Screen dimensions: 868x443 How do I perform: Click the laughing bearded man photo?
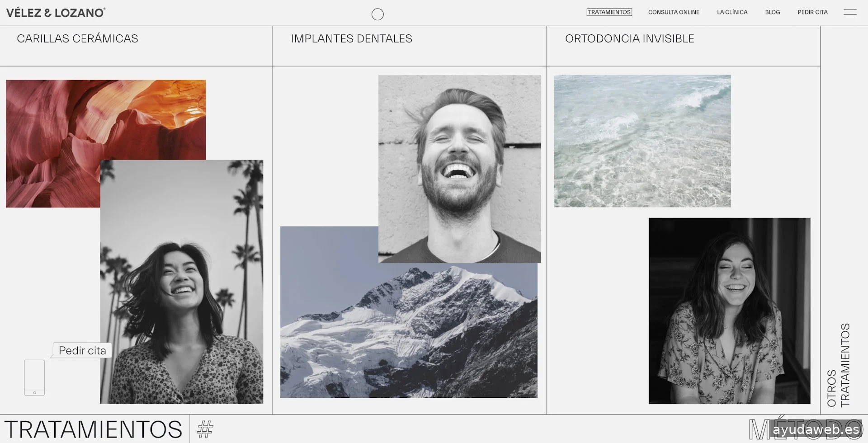(459, 169)
